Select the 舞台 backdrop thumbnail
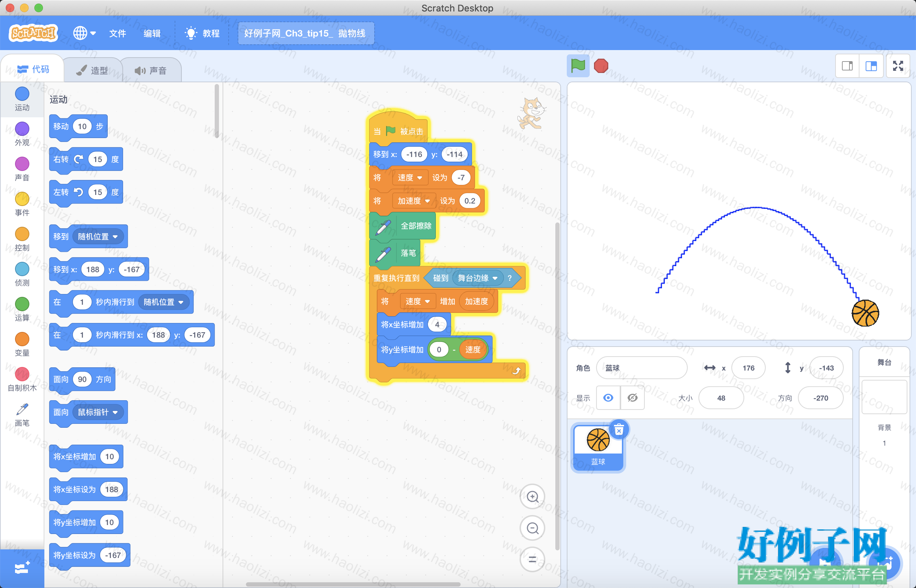Viewport: 916px width, 588px height. [x=884, y=397]
